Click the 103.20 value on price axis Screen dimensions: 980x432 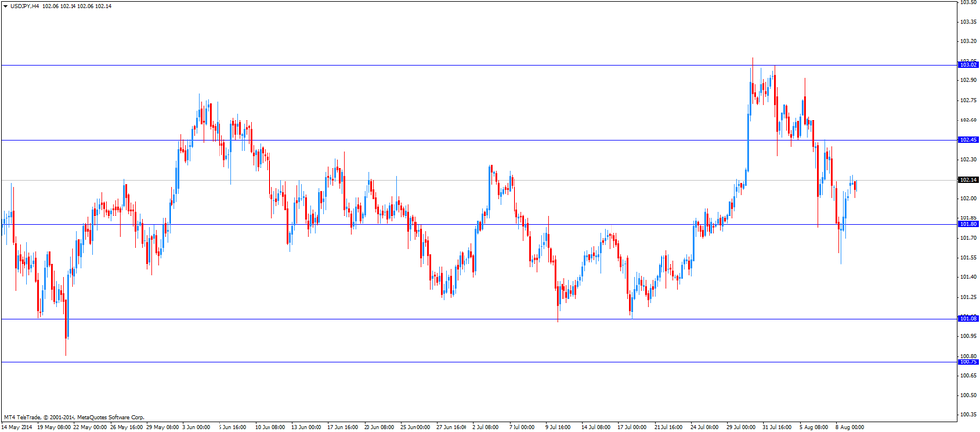(968, 41)
